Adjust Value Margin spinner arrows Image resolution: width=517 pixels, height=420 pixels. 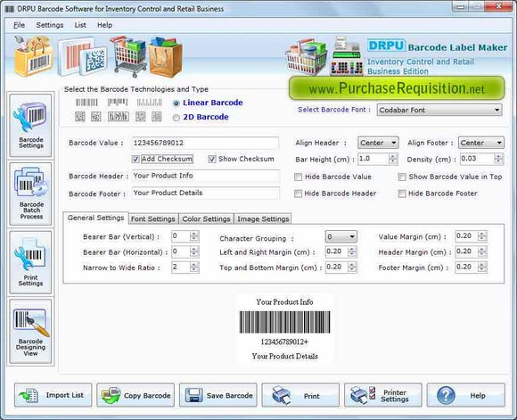(482, 236)
